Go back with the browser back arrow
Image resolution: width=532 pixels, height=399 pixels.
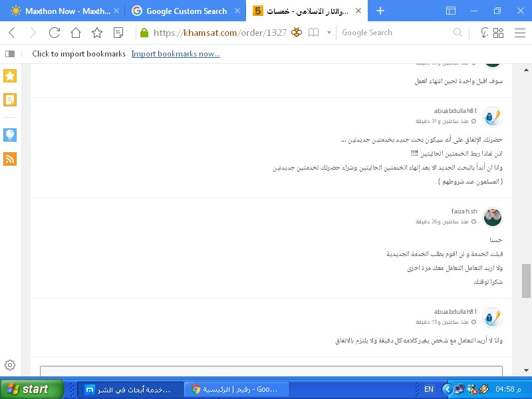click(12, 33)
